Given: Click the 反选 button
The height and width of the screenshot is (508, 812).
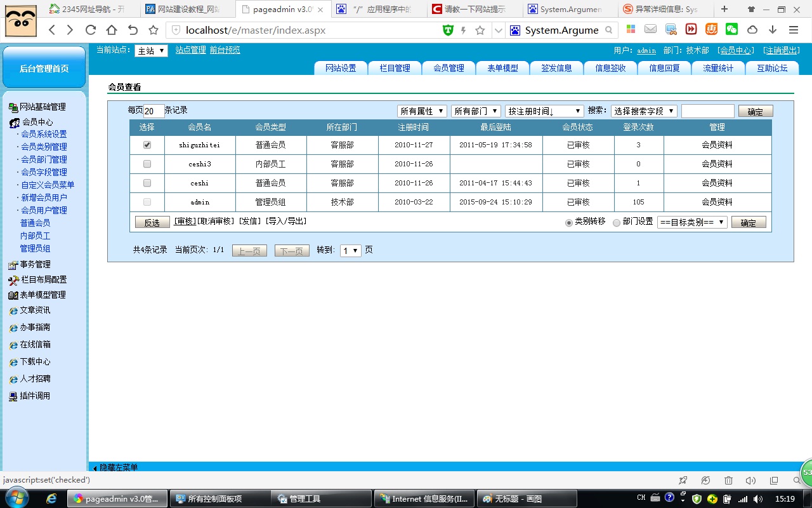Looking at the screenshot, I should click(x=152, y=223).
